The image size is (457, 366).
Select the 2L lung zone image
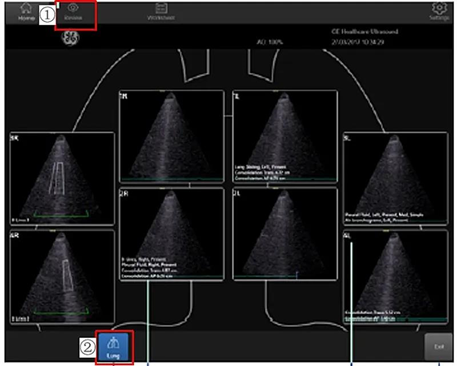coord(285,234)
